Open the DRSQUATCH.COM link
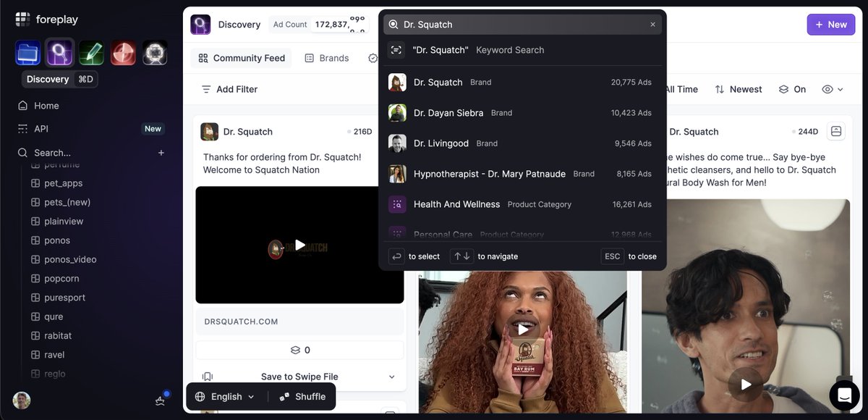Image resolution: width=868 pixels, height=420 pixels. pyautogui.click(x=299, y=322)
